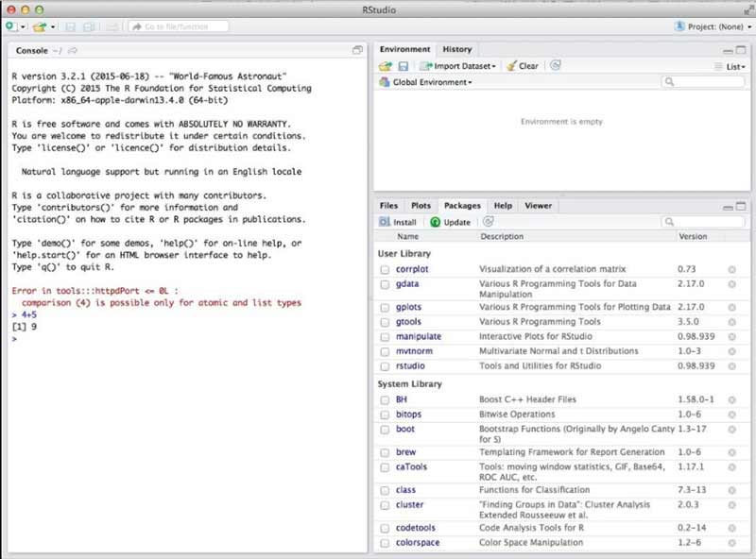The height and width of the screenshot is (559, 756).
Task: Remove the brew package using its x icon
Action: pyautogui.click(x=731, y=452)
